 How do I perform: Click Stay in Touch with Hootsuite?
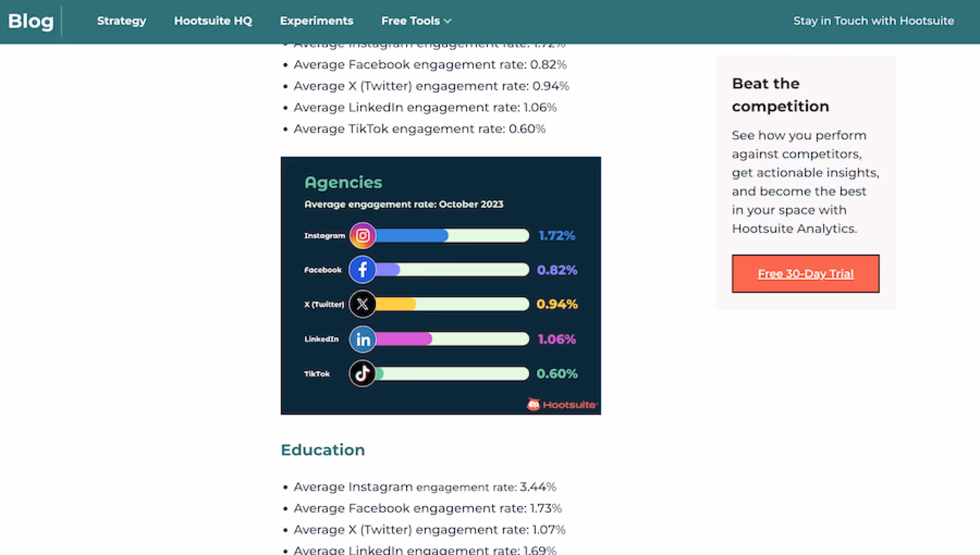pyautogui.click(x=874, y=21)
